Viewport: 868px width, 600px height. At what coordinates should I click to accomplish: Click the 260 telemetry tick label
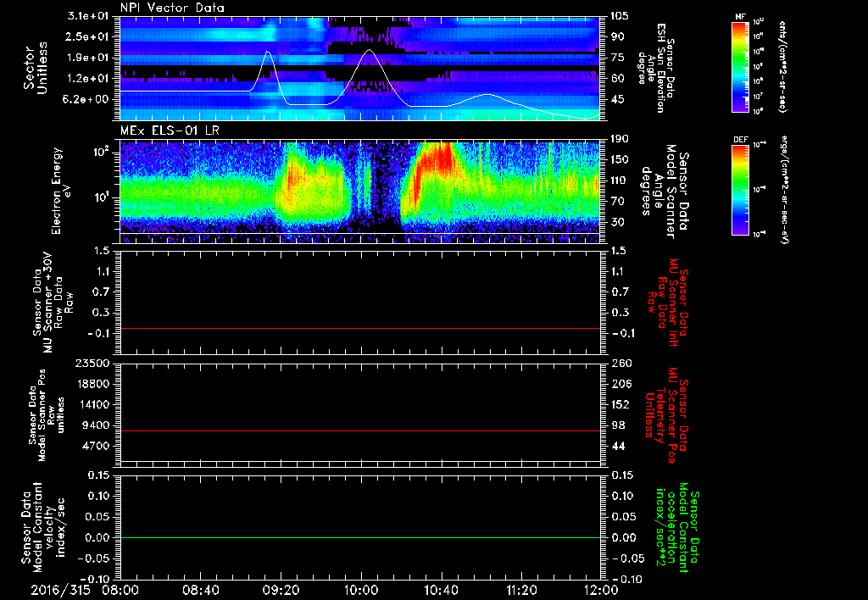[621, 363]
